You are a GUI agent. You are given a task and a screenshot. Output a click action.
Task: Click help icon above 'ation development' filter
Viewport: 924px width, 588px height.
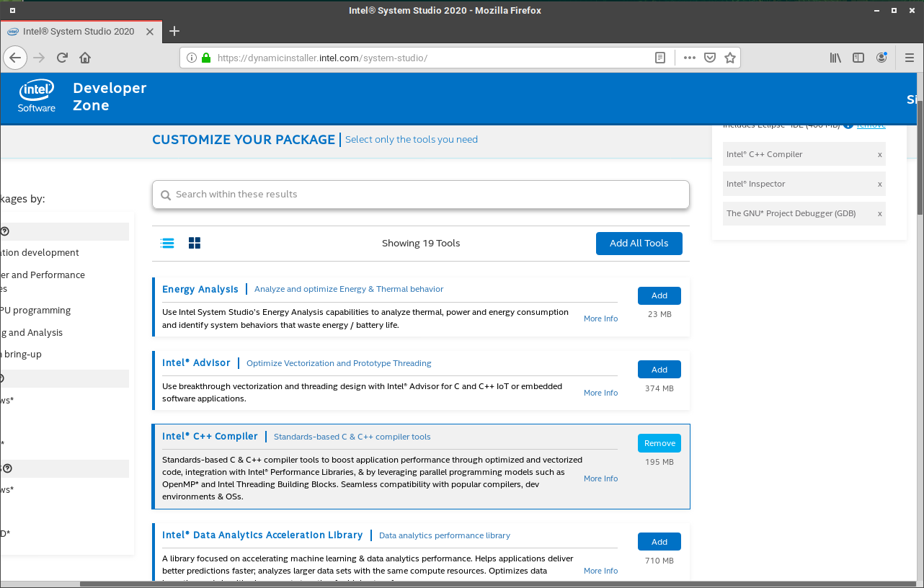pos(5,231)
